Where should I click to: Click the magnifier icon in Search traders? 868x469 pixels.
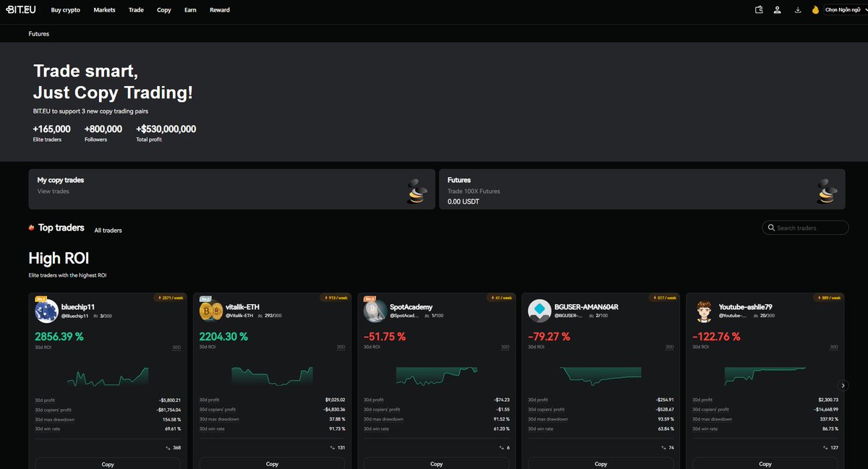[x=771, y=228]
